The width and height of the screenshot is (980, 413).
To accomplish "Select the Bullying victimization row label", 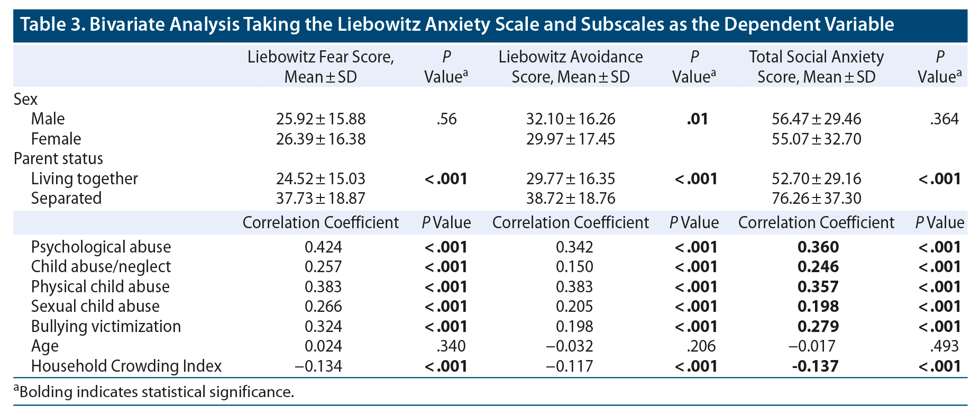I will (106, 326).
